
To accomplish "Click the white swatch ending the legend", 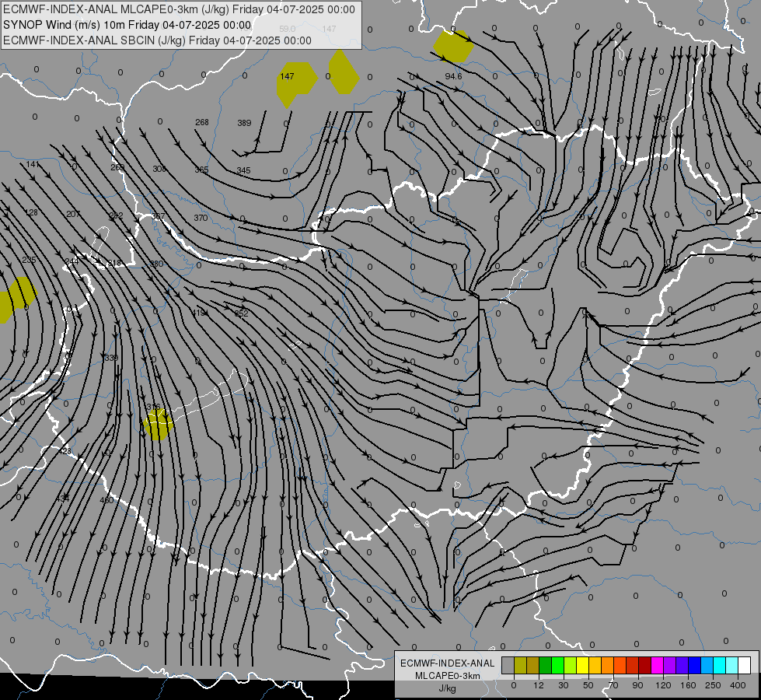I will point(745,666).
